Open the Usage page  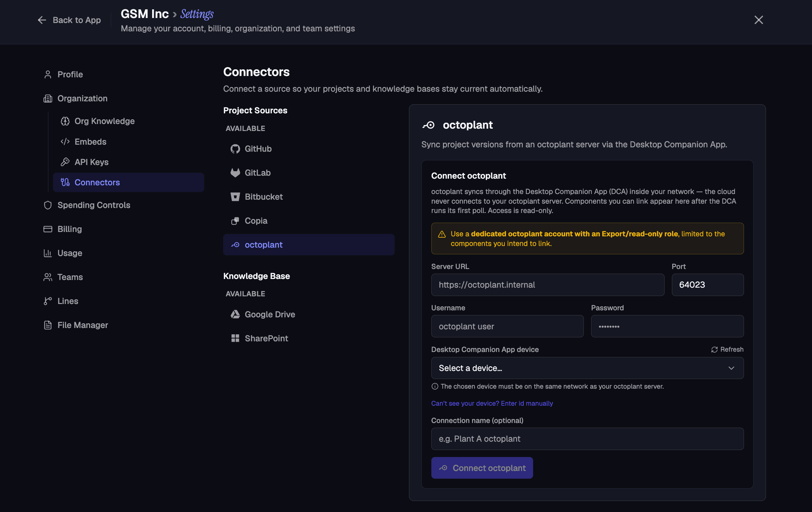point(70,253)
